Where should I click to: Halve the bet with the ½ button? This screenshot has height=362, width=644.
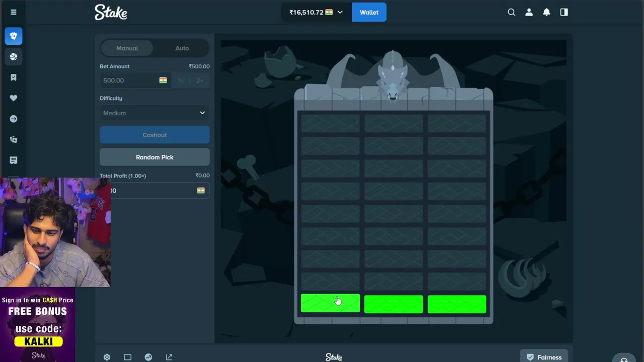tap(181, 80)
